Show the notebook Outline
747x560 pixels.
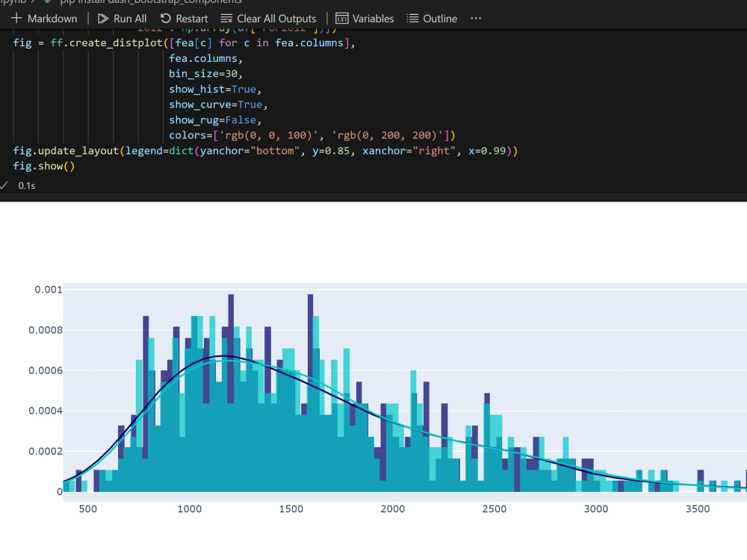click(x=432, y=19)
